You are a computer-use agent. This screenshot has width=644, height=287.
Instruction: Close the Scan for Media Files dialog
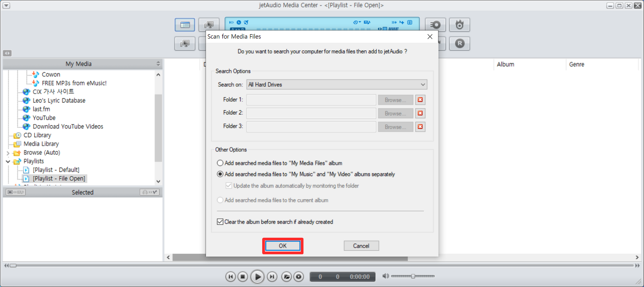(x=430, y=37)
